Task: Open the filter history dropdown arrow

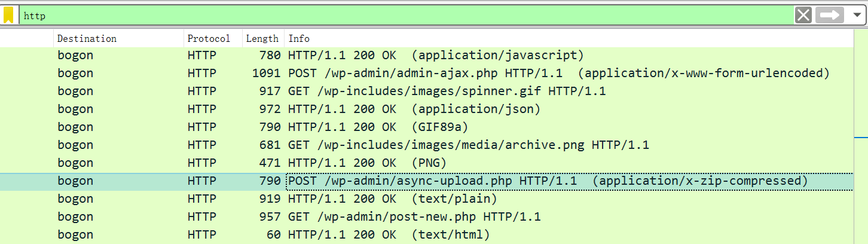Action: click(x=857, y=15)
